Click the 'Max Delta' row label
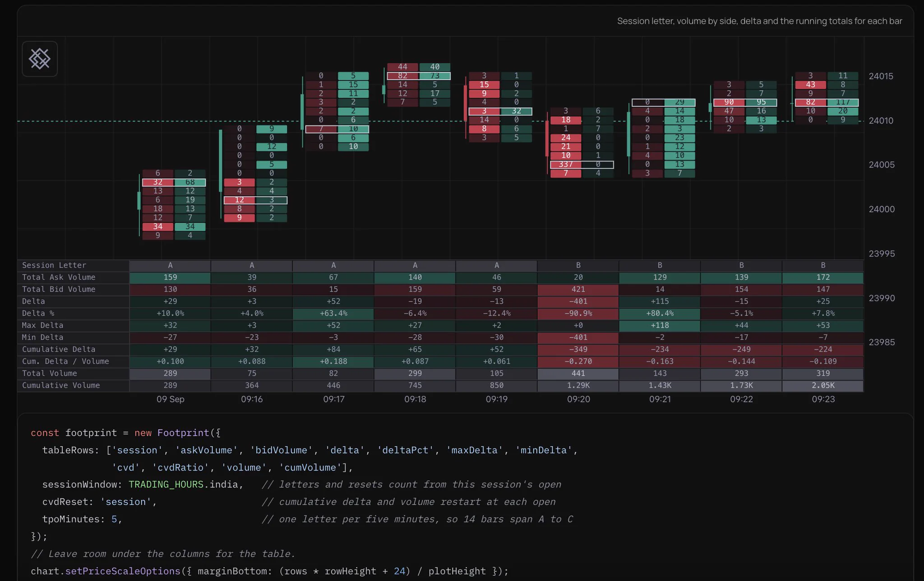924x581 pixels. pyautogui.click(x=43, y=325)
